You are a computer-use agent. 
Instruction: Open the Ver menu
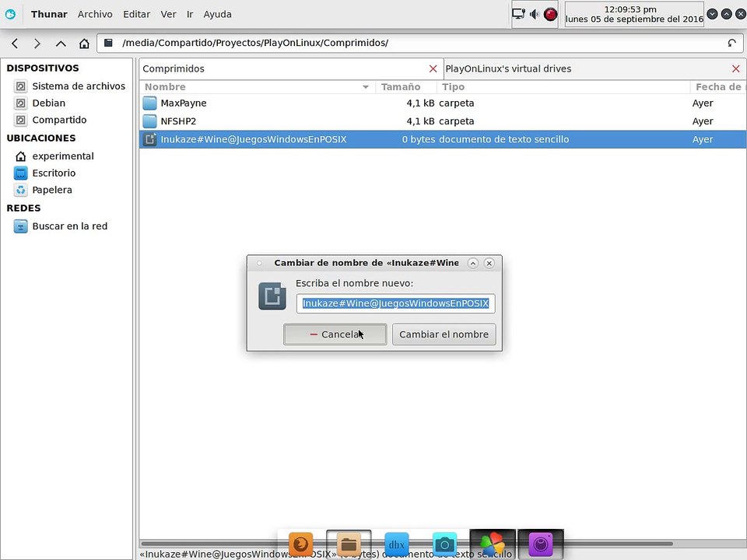click(x=168, y=14)
